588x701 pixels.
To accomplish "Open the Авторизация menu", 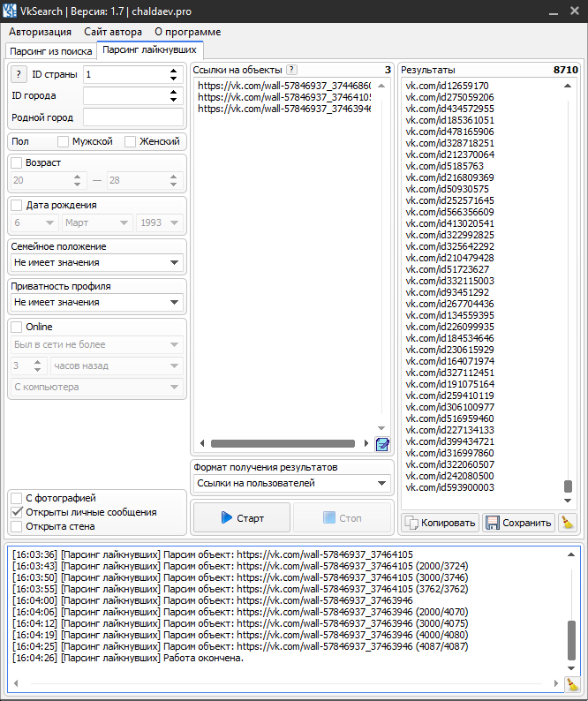I will [x=41, y=32].
